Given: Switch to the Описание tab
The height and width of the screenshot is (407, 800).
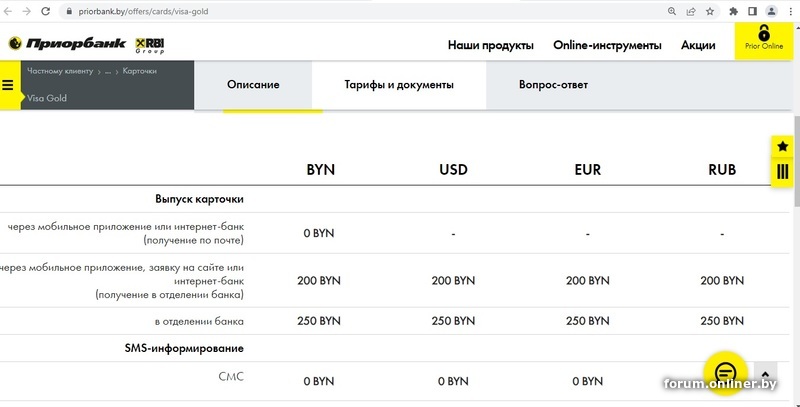Looking at the screenshot, I should [x=253, y=85].
